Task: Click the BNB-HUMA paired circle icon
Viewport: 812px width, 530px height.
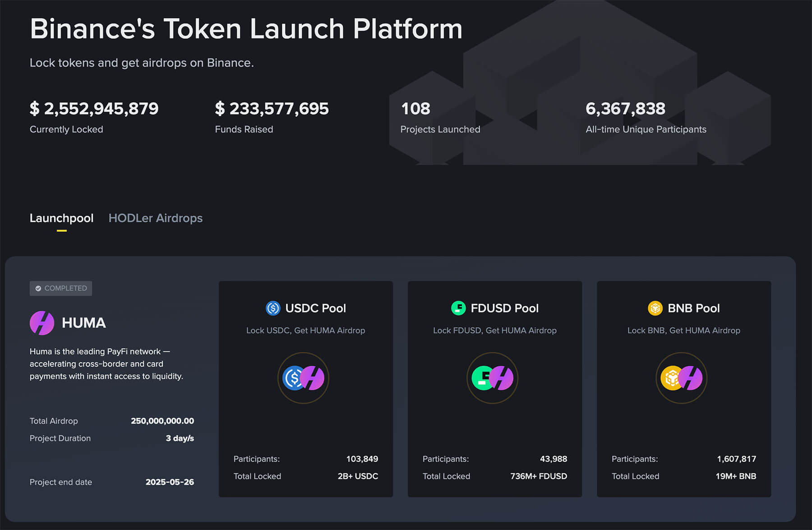Action: pos(681,378)
